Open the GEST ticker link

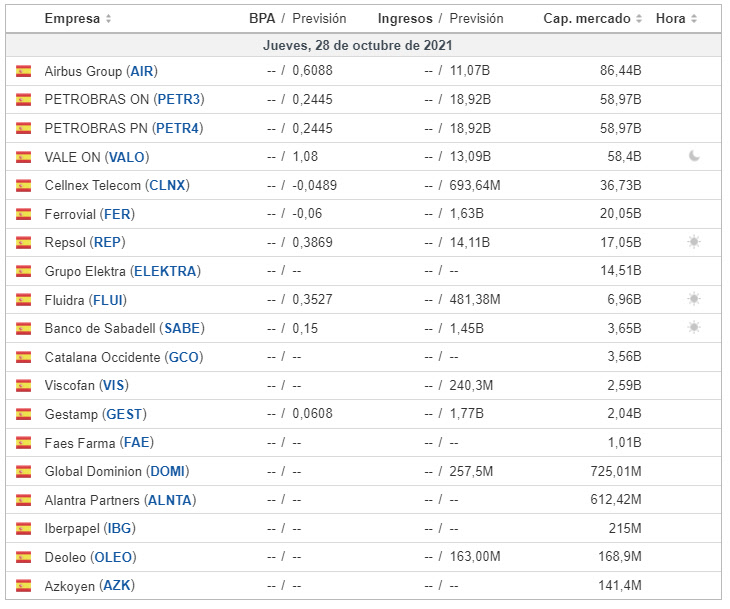(x=124, y=414)
